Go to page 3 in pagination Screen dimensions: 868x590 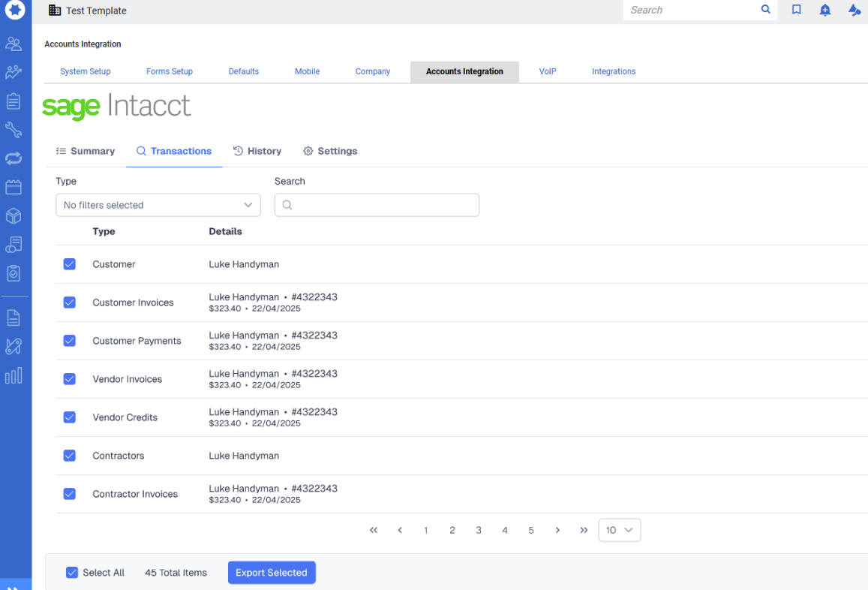click(x=479, y=530)
